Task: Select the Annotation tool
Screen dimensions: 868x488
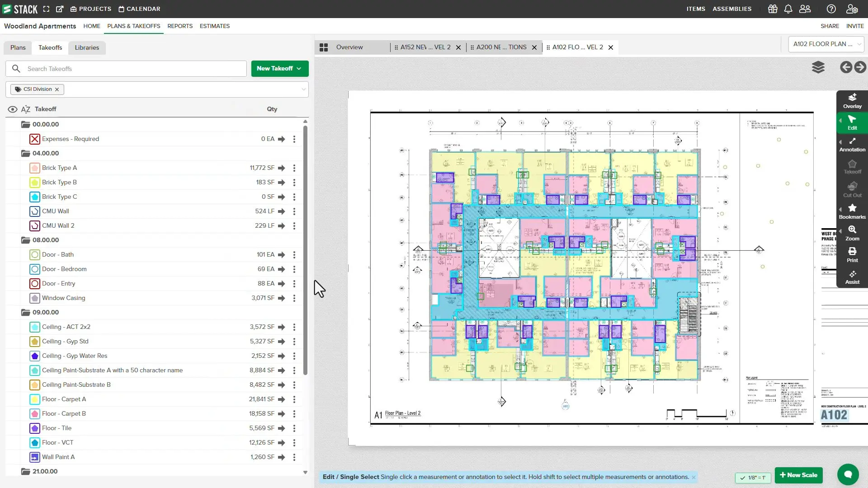Action: coord(852,145)
